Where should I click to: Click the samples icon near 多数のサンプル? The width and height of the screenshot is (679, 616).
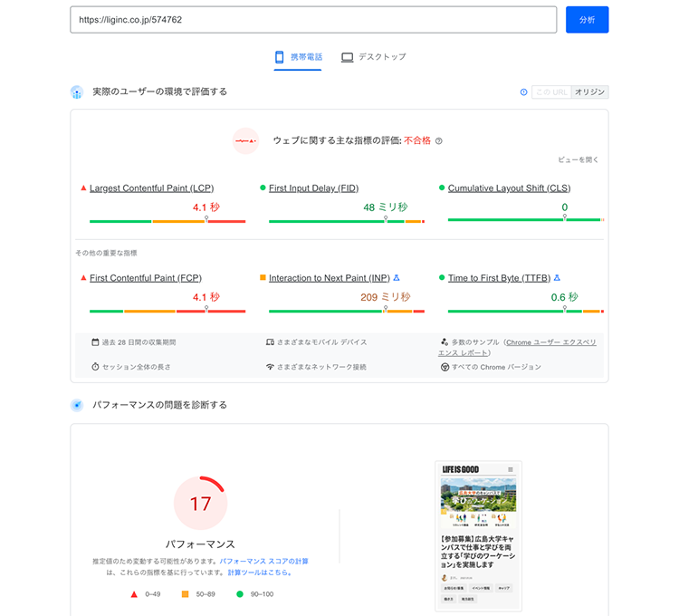click(x=445, y=342)
